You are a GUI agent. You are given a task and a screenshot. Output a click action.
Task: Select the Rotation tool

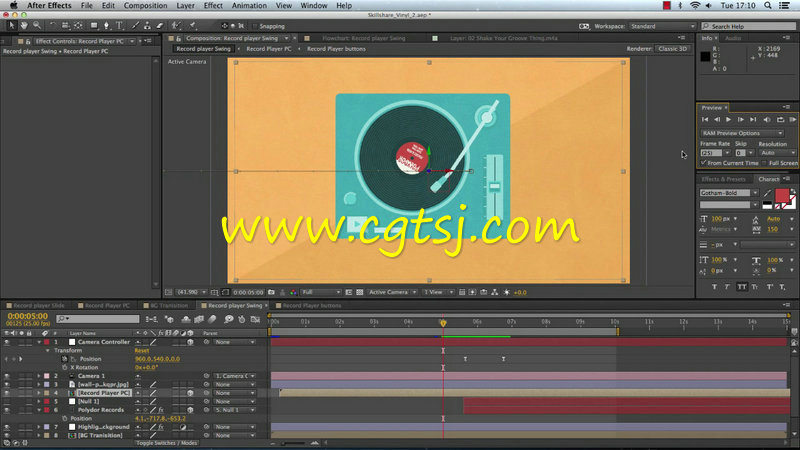(x=53, y=25)
